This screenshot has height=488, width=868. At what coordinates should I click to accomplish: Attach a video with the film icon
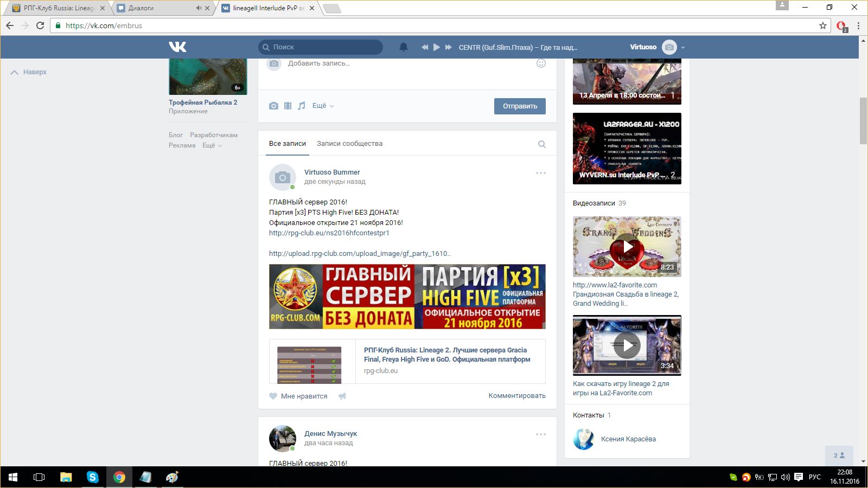(288, 106)
